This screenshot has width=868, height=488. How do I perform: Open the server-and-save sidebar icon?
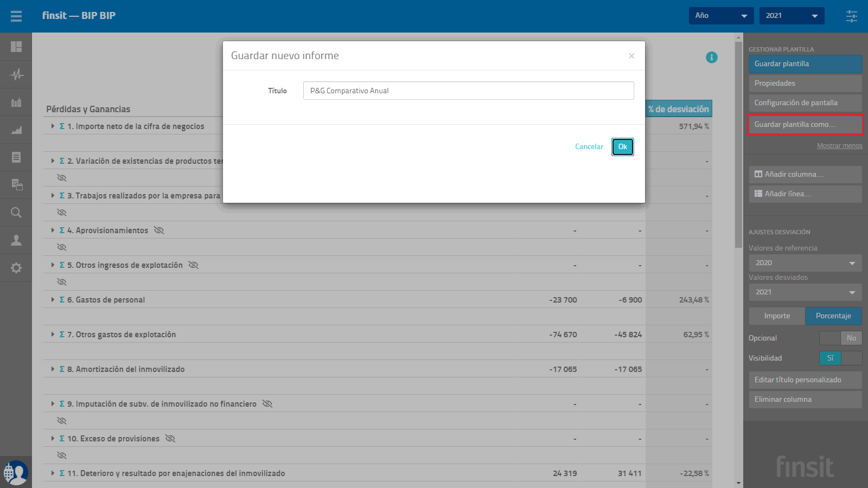click(x=16, y=185)
